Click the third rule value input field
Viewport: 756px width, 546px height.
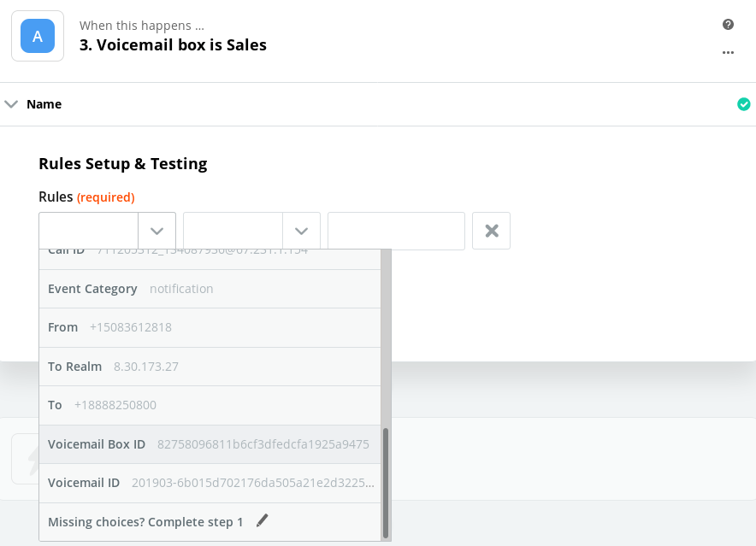[396, 231]
